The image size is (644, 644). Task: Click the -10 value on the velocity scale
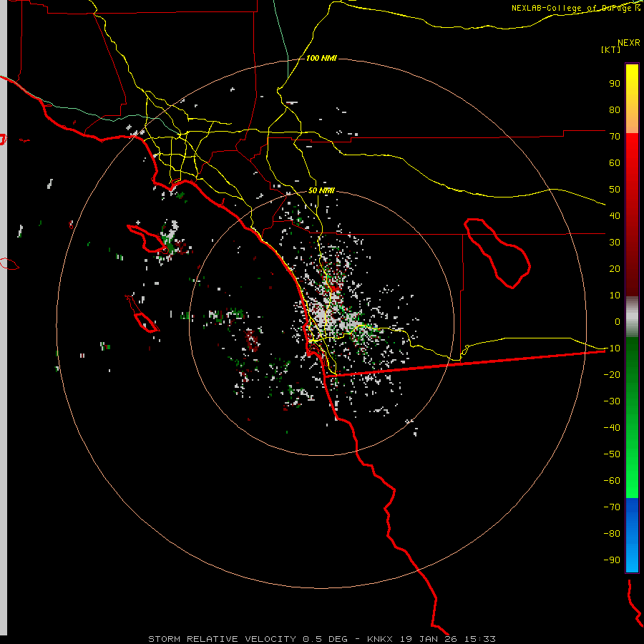612,348
